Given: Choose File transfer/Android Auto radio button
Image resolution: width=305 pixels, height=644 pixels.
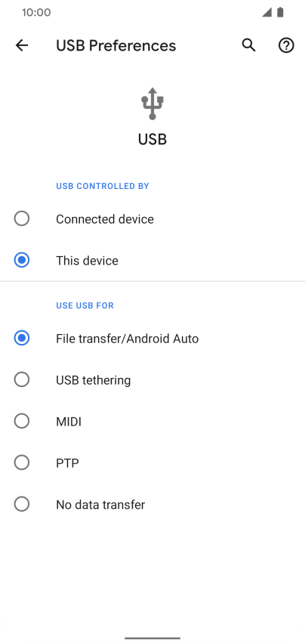Looking at the screenshot, I should pos(22,338).
